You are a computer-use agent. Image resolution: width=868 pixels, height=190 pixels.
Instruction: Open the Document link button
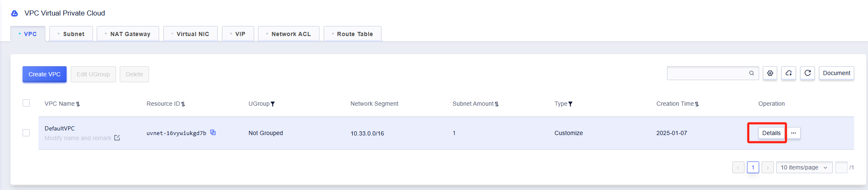836,73
